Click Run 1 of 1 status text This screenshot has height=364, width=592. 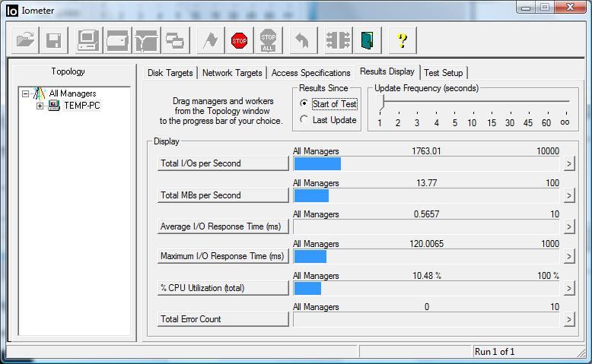(495, 352)
